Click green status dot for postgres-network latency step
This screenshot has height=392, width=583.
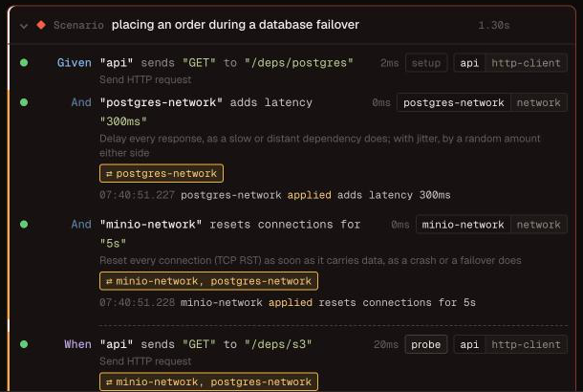[24, 102]
